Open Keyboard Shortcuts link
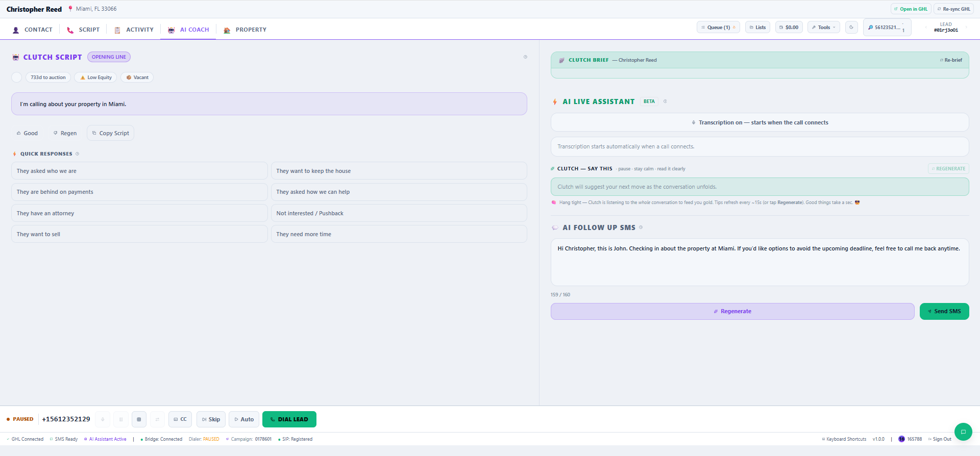The height and width of the screenshot is (456, 980). (x=844, y=439)
